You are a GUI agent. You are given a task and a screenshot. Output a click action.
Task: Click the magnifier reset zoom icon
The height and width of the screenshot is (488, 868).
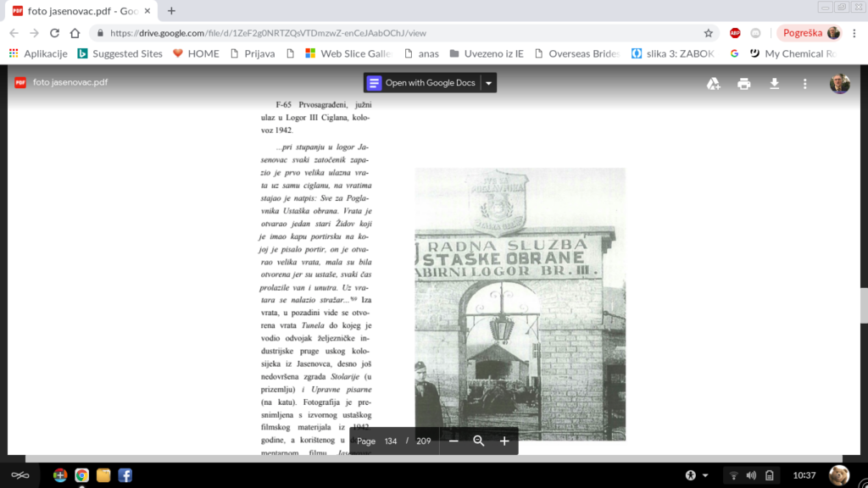pos(479,441)
